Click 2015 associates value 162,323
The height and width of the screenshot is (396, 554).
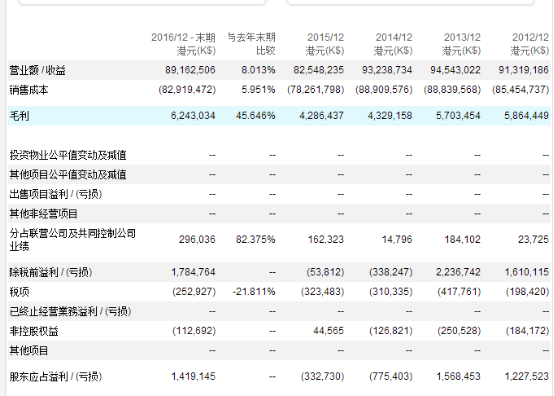[x=326, y=240]
